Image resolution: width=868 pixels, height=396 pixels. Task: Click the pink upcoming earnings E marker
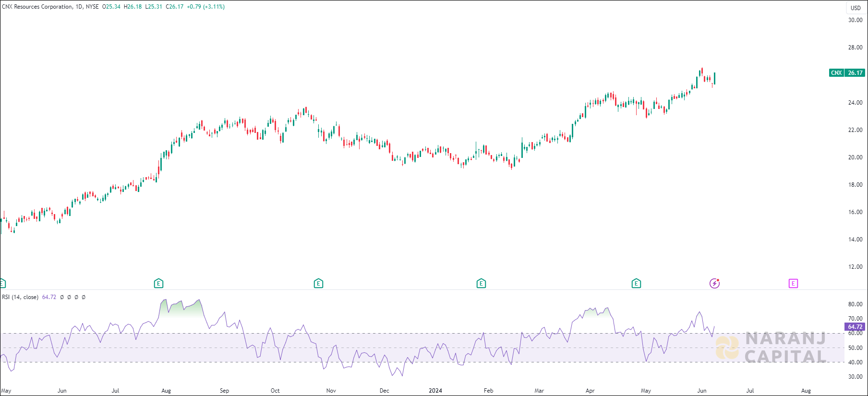click(793, 284)
